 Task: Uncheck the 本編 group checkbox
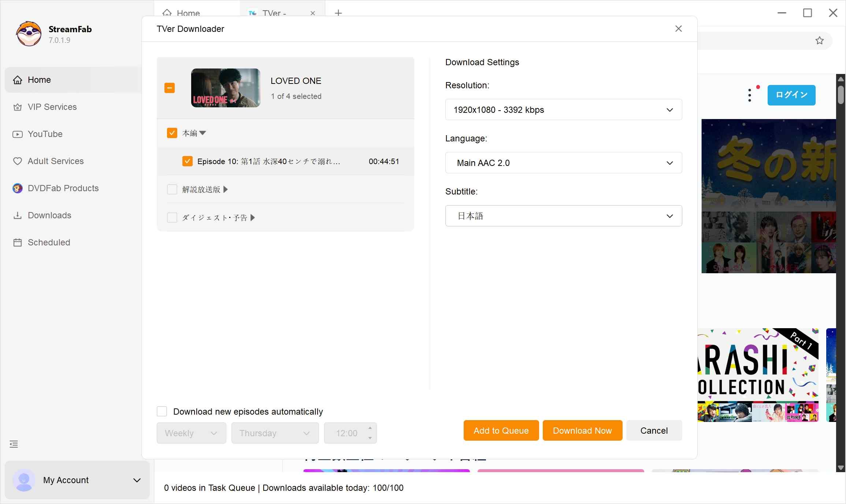(172, 133)
